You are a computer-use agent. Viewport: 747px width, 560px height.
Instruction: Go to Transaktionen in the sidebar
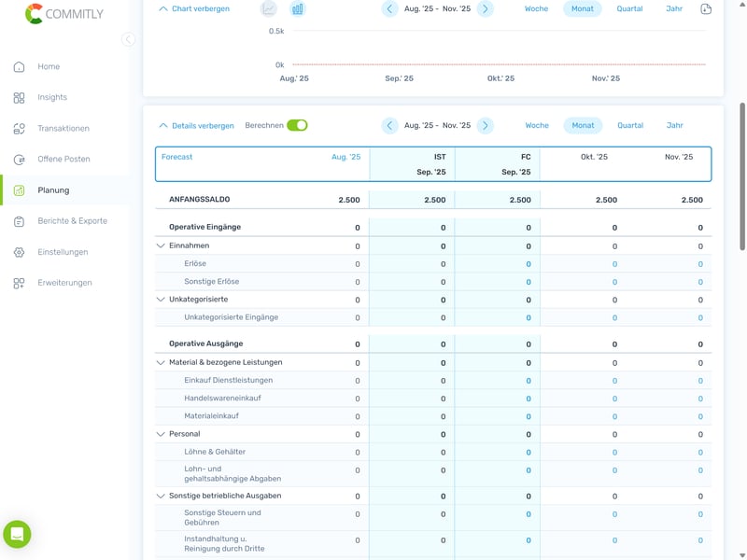[x=63, y=129]
